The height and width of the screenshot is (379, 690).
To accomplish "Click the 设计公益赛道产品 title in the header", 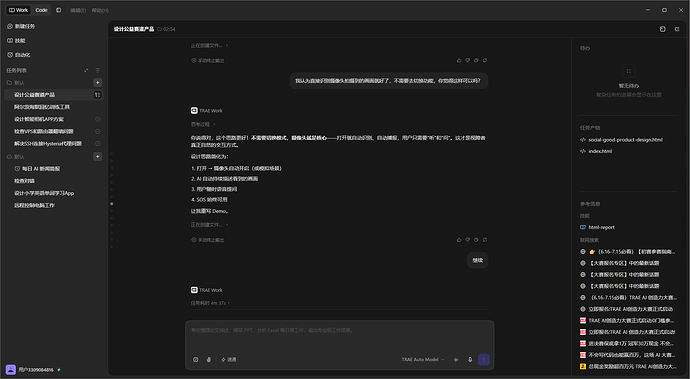I will [134, 29].
